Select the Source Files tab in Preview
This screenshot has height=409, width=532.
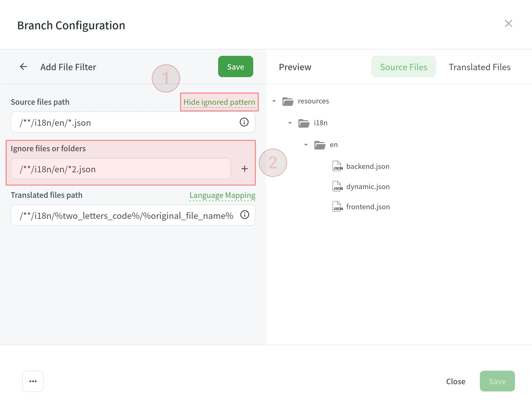click(x=403, y=66)
